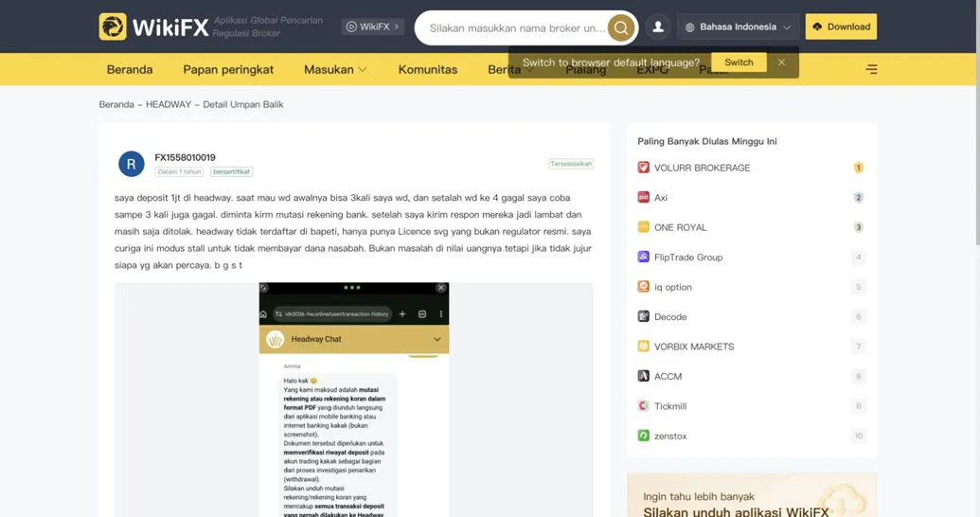Click the iq option broker logo
The height and width of the screenshot is (517, 980).
pos(643,286)
